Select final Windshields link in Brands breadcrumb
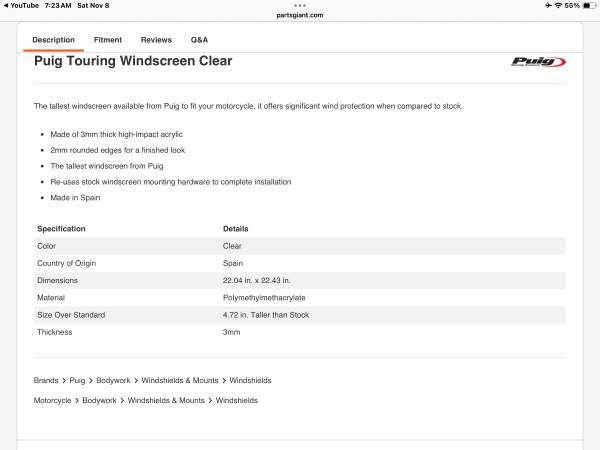 [x=250, y=380]
